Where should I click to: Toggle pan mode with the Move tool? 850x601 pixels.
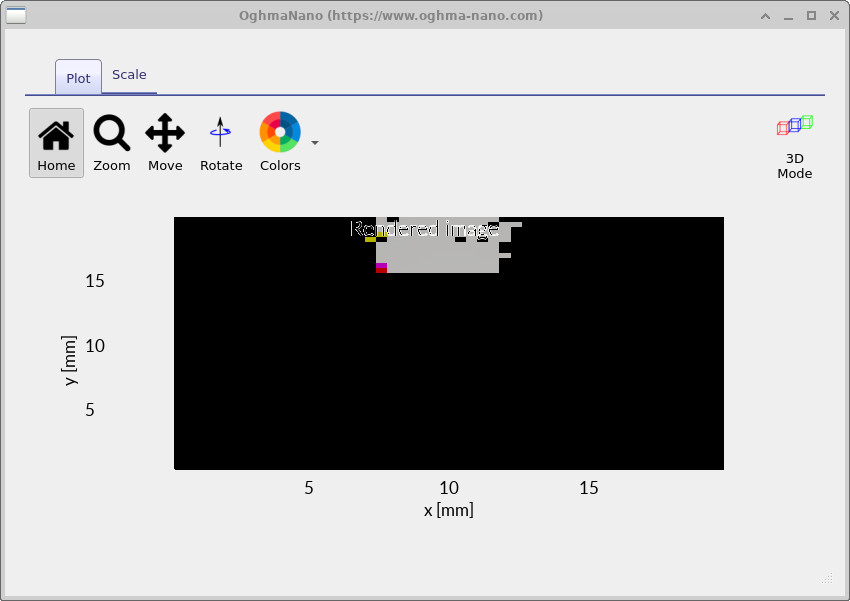164,130
